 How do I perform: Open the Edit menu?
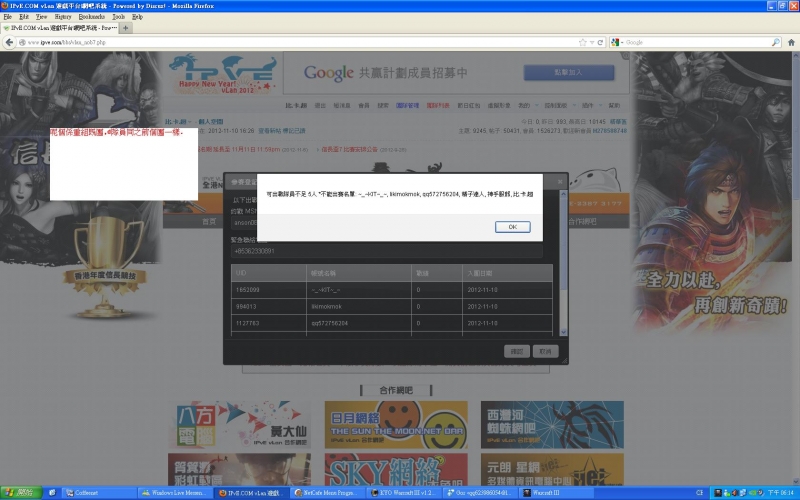[x=23, y=17]
